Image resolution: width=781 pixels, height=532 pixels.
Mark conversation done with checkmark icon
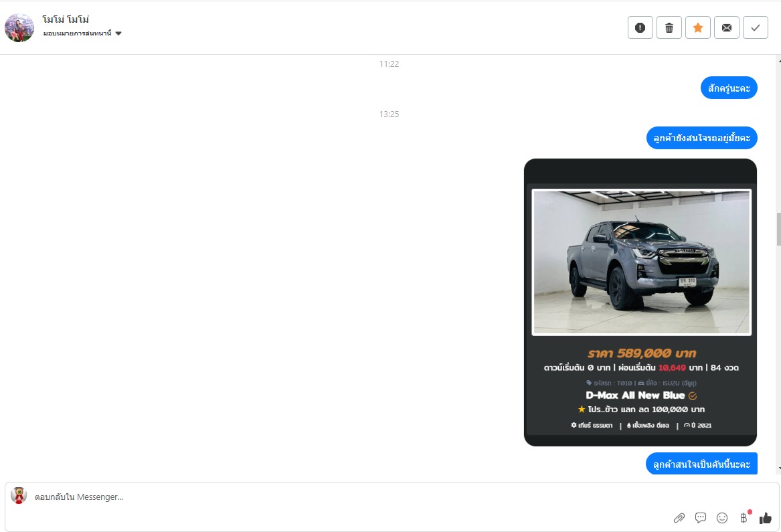coord(756,27)
